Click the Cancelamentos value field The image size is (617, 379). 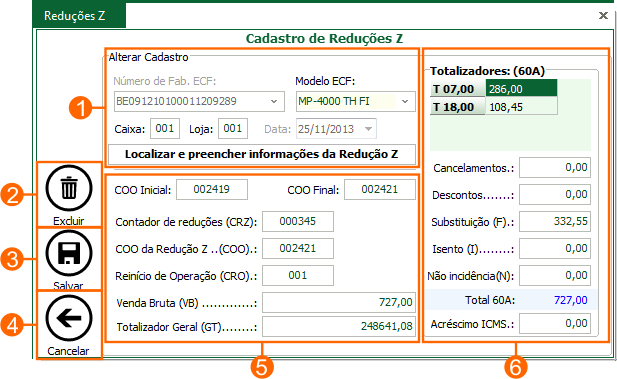tap(555, 168)
